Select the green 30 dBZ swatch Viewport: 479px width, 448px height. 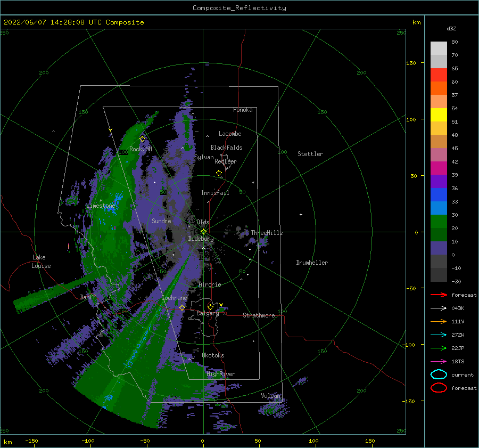coord(439,221)
